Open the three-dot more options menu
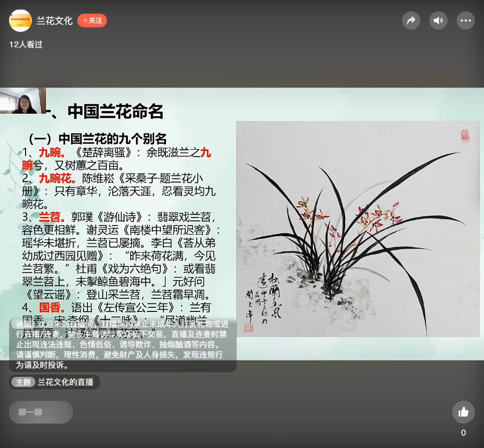This screenshot has height=448, width=484. point(465,20)
